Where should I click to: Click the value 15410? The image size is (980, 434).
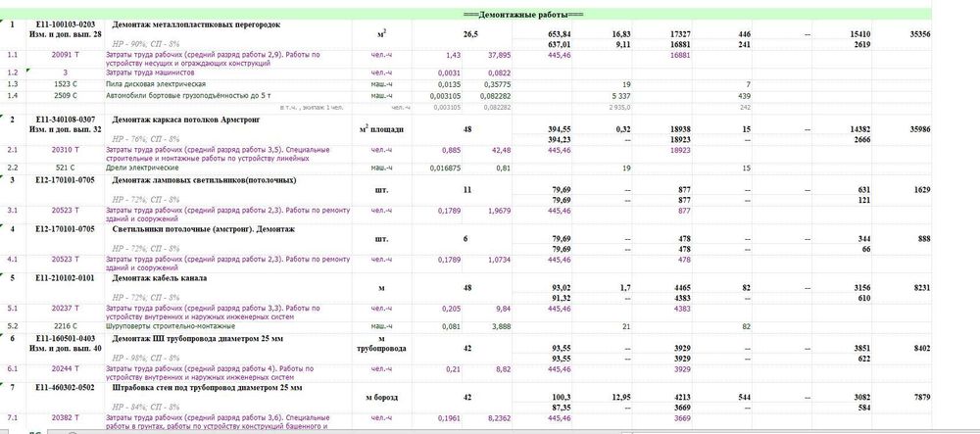[x=860, y=34]
